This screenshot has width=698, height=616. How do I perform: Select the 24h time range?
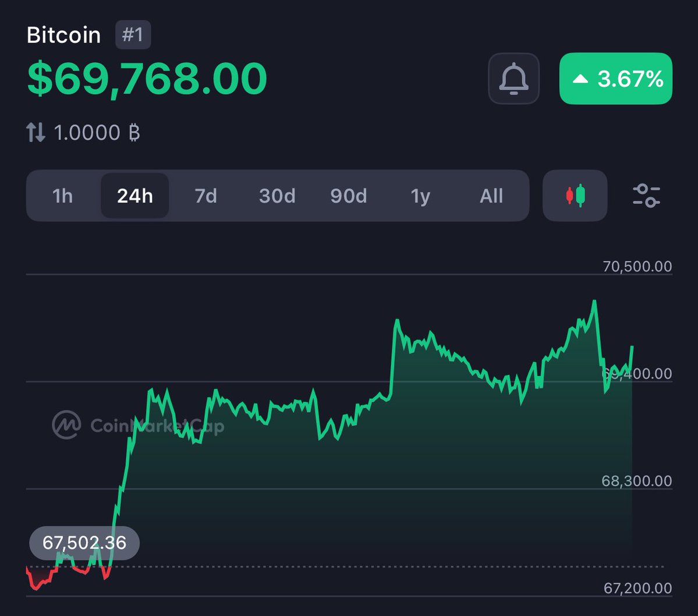134,196
